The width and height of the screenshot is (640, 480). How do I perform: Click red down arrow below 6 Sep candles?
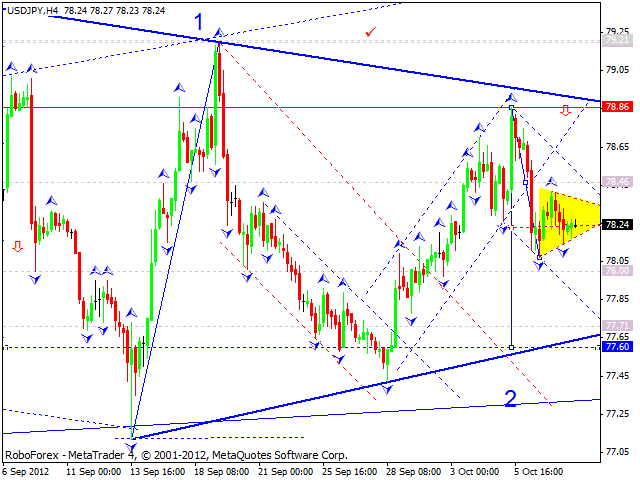17,246
